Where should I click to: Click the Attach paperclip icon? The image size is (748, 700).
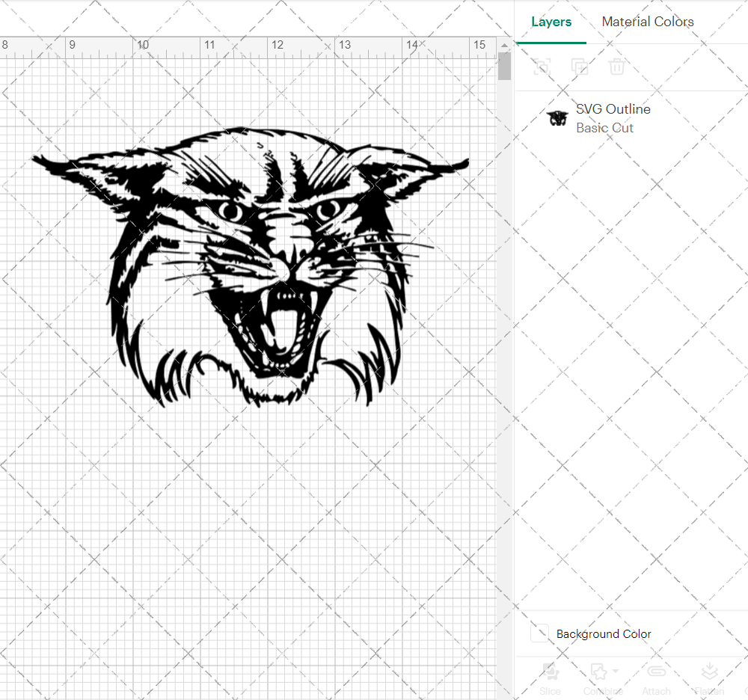click(x=657, y=672)
